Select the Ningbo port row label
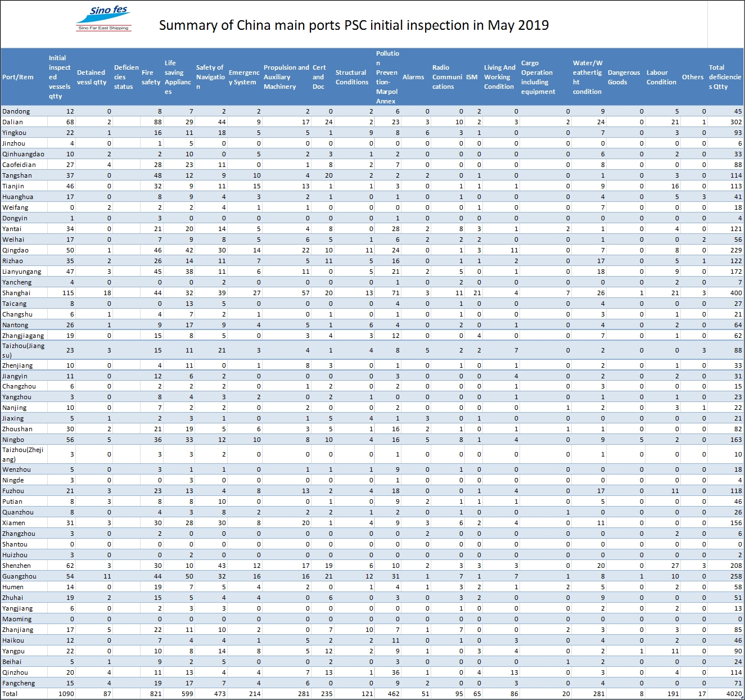This screenshot has width=745, height=700. tap(13, 440)
